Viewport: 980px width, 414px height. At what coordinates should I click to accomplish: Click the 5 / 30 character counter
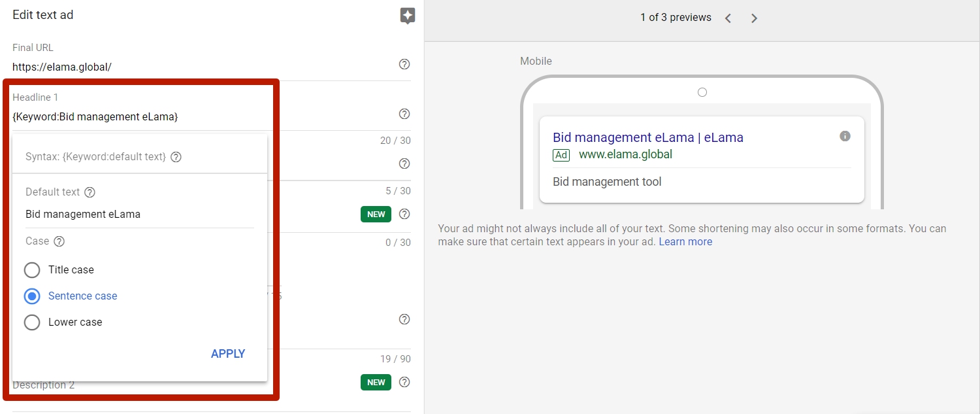(x=398, y=191)
